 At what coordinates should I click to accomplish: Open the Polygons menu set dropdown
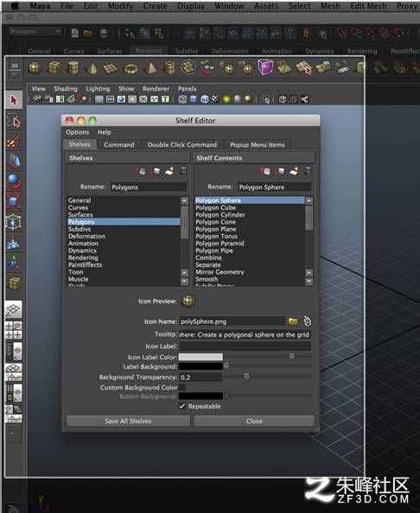click(35, 31)
